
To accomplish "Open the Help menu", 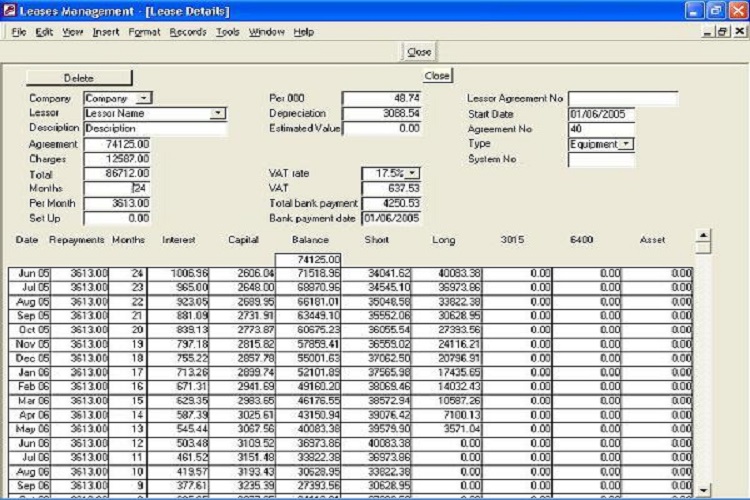I will point(304,32).
